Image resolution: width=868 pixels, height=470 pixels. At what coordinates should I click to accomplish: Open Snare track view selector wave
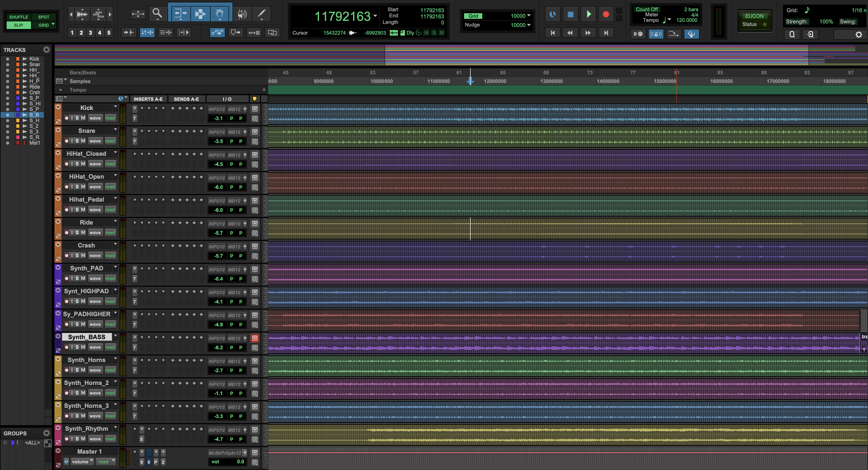tap(95, 141)
